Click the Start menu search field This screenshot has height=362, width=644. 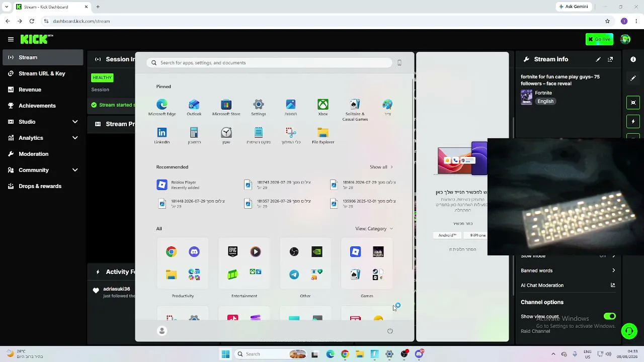point(270,63)
